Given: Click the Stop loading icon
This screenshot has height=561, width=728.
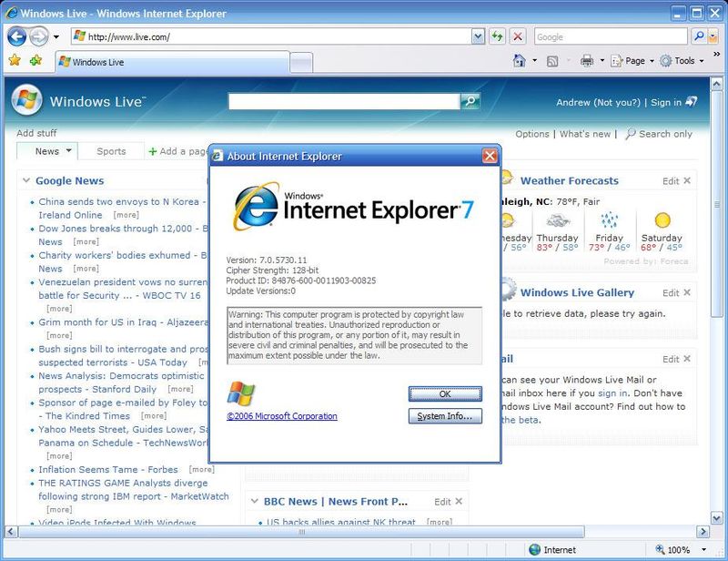Looking at the screenshot, I should click(x=517, y=36).
